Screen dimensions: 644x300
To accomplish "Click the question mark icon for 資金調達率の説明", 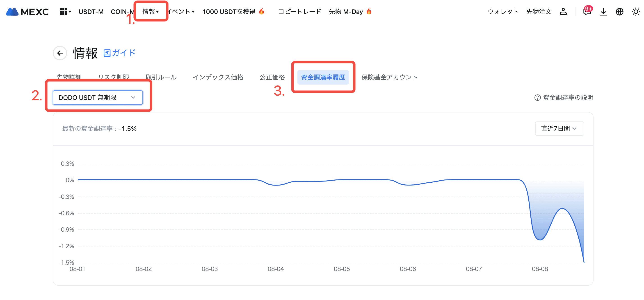I will (537, 98).
